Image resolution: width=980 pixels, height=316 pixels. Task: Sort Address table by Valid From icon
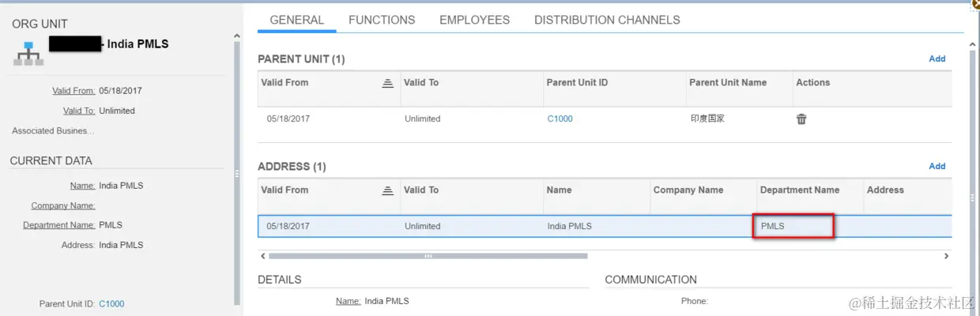(x=387, y=190)
